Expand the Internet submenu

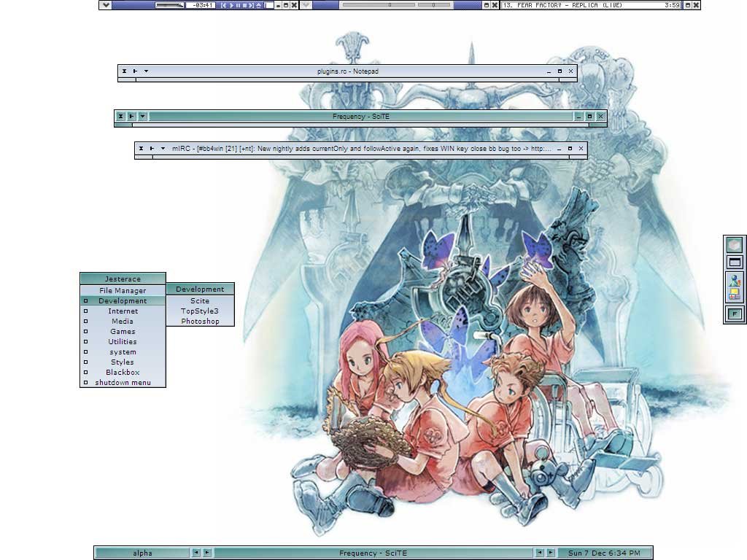click(x=123, y=311)
